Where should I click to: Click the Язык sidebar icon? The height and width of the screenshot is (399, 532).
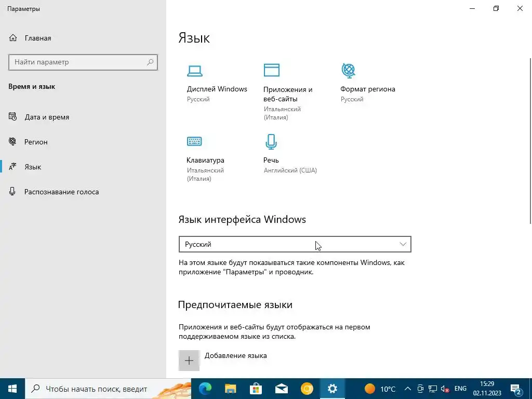[12, 167]
